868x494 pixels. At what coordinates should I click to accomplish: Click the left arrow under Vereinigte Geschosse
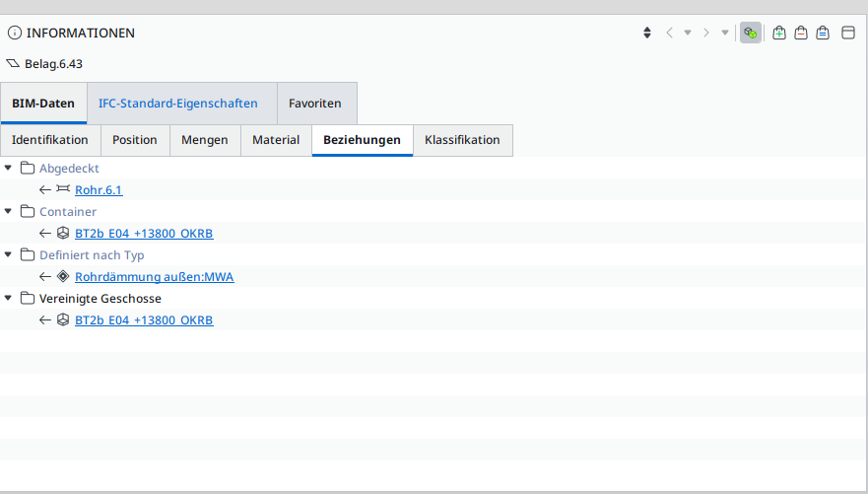click(45, 320)
